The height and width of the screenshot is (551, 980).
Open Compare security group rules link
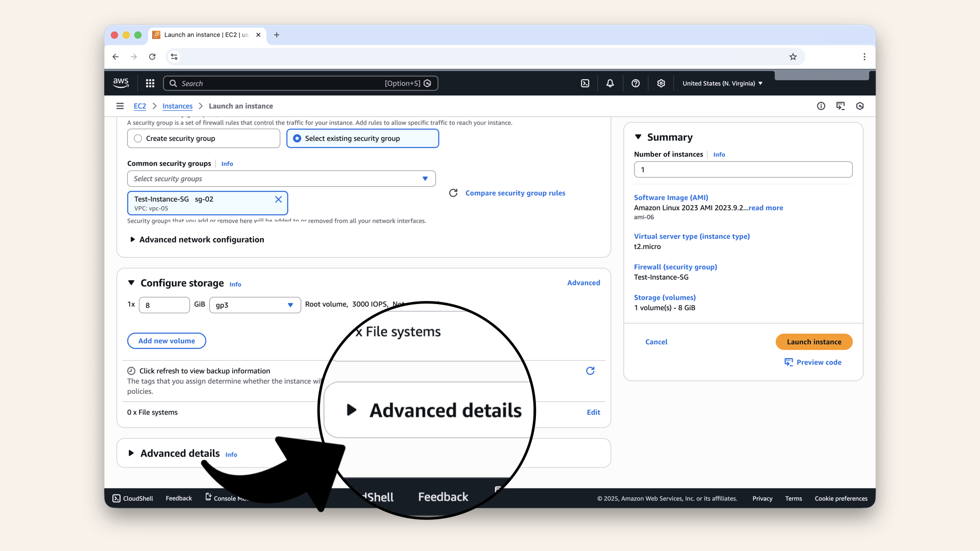[515, 193]
